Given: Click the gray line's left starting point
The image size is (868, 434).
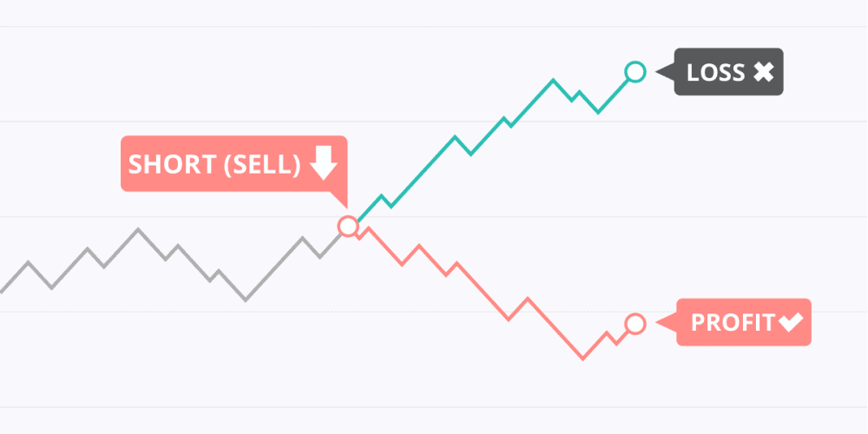Looking at the screenshot, I should coord(2,291).
